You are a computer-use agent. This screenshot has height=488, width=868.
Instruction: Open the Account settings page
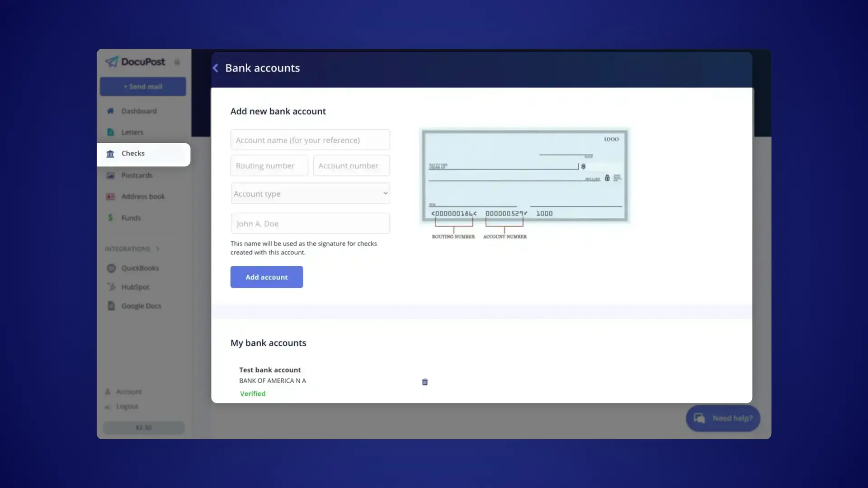[x=129, y=391]
